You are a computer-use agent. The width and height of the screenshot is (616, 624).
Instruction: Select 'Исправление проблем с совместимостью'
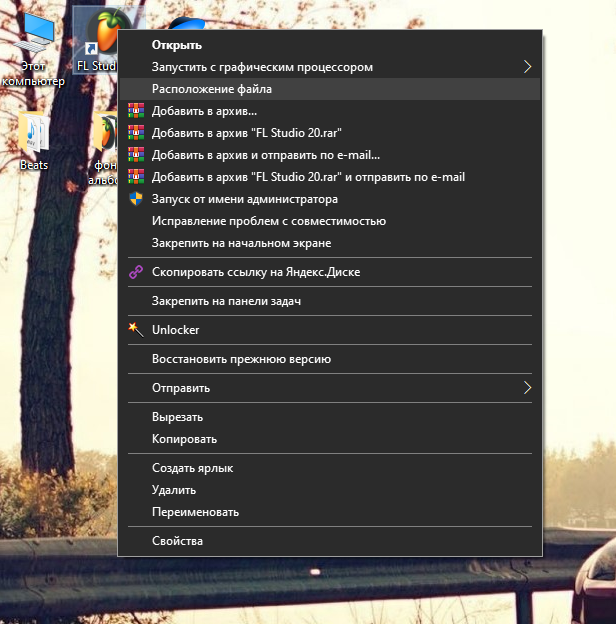pyautogui.click(x=329, y=221)
